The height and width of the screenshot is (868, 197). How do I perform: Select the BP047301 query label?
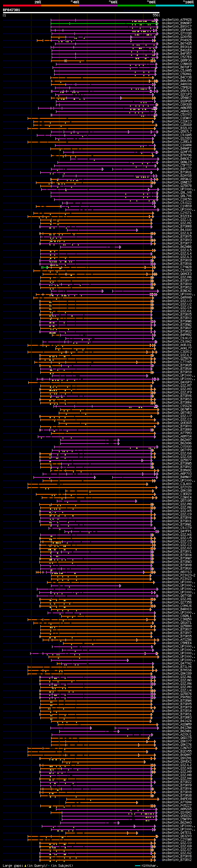(x=11, y=10)
